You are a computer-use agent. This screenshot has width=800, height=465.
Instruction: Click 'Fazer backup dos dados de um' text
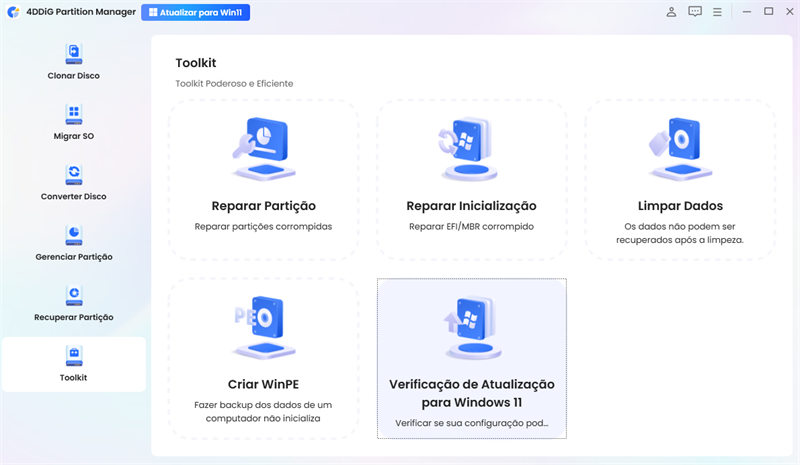(263, 405)
